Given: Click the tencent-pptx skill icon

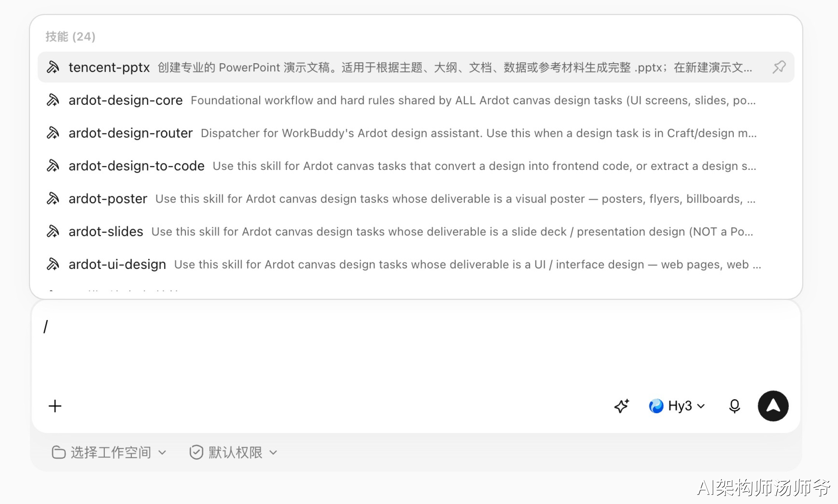Looking at the screenshot, I should point(53,67).
